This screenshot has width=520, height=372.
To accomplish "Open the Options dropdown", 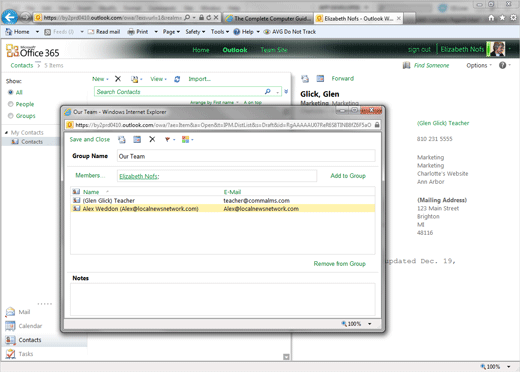I will pyautogui.click(x=479, y=65).
